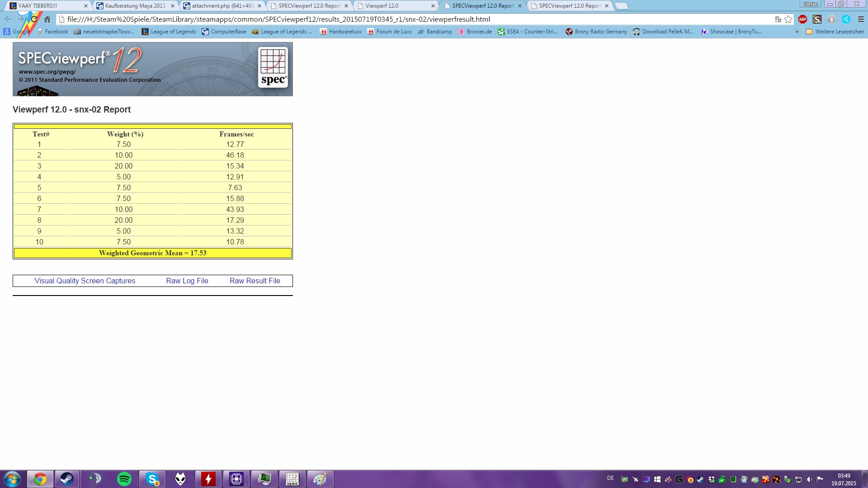Open the Adblock Plus extension

tap(803, 19)
